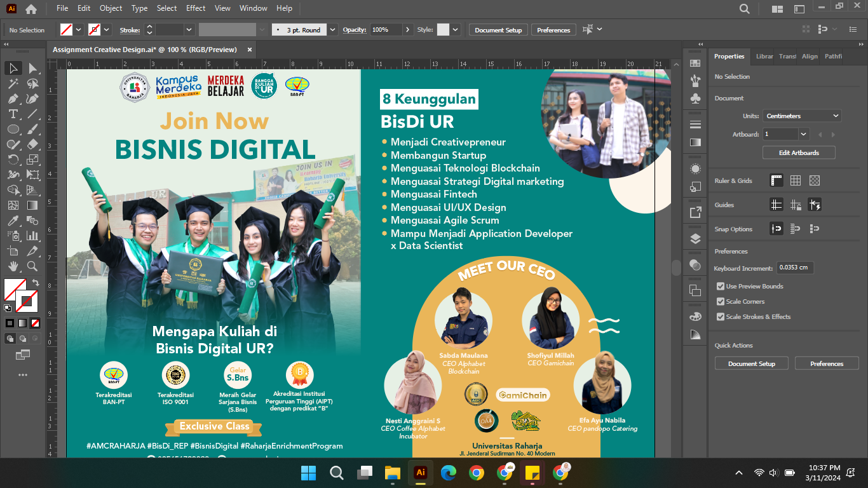Open the 3 pt. Round brush dropdown
The width and height of the screenshot is (868, 488).
click(x=334, y=30)
